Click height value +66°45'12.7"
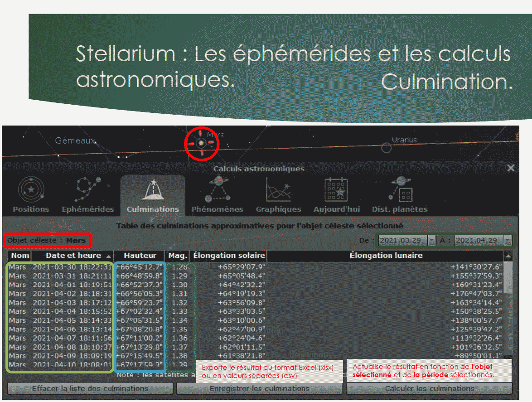Viewport: 532px width, 402px height. tap(139, 267)
